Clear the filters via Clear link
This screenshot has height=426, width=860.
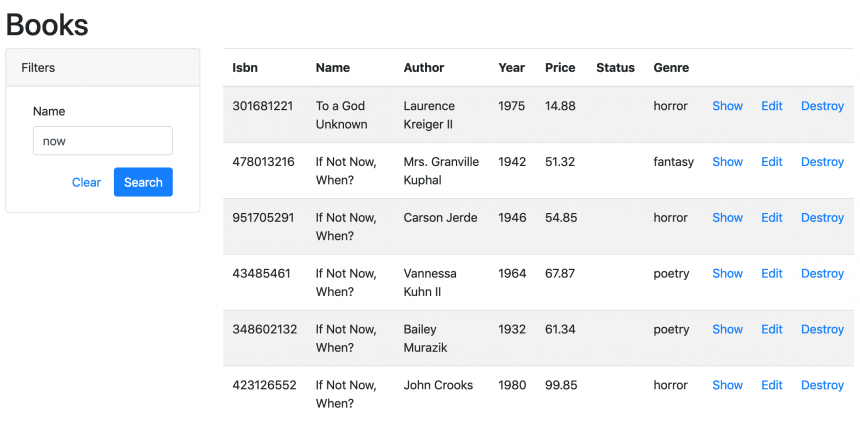pyautogui.click(x=87, y=183)
